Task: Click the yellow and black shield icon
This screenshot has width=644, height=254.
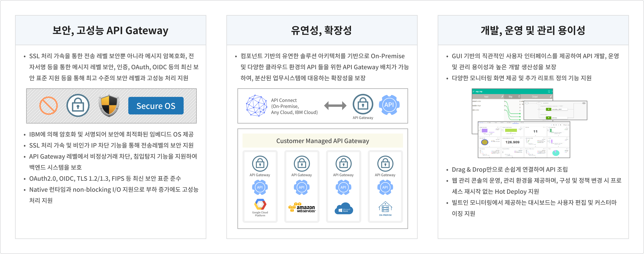Action: 109,106
